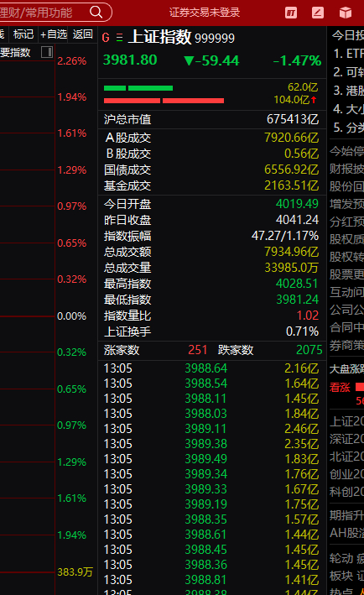The height and width of the screenshot is (595, 364).
Task: Add to watchlist with +自选
Action: pyautogui.click(x=54, y=34)
